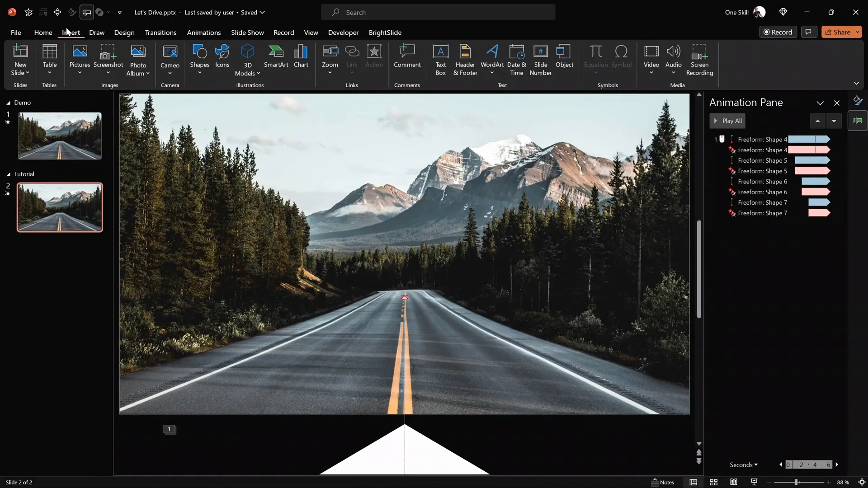Open the Transitions tab

click(160, 33)
